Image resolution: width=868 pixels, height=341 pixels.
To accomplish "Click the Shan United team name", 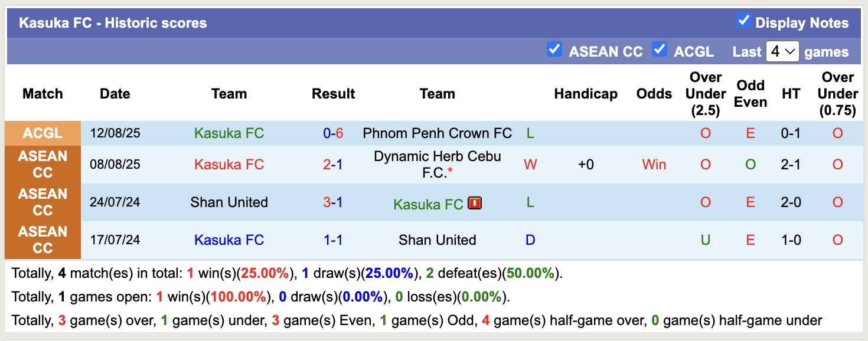I will 229,202.
